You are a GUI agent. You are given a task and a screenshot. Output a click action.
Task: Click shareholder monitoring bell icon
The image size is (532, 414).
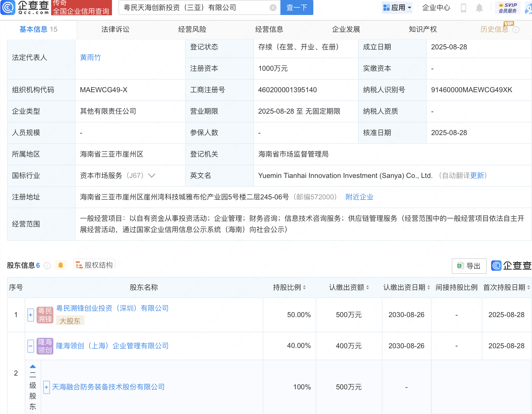[x=61, y=265]
